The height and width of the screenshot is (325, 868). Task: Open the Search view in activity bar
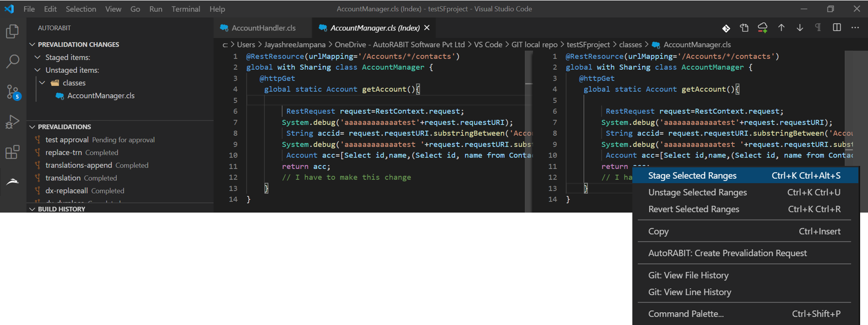[12, 61]
